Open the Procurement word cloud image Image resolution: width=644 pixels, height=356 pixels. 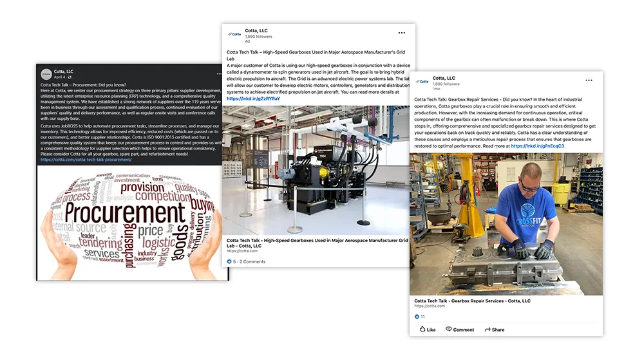pos(133,223)
